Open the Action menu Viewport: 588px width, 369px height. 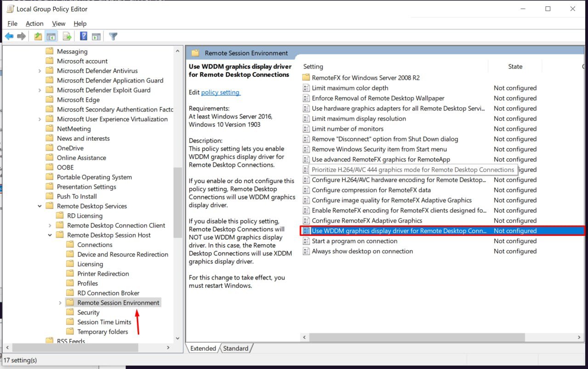[x=34, y=23]
